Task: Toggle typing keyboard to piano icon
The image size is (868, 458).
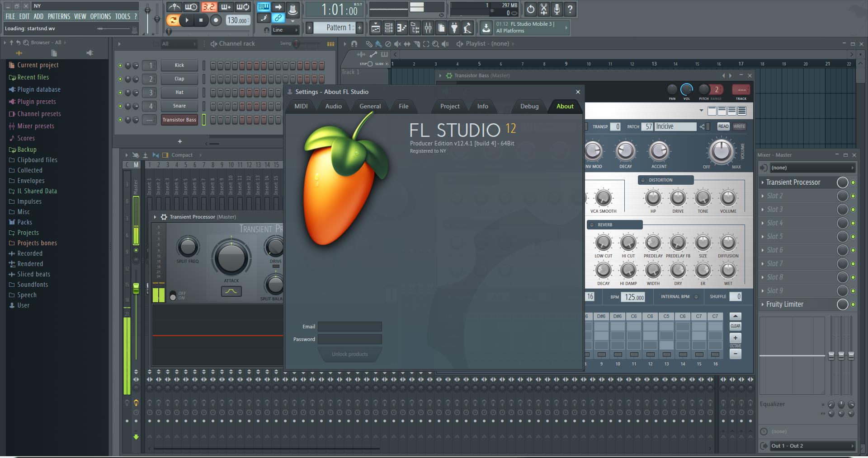Action: (263, 7)
